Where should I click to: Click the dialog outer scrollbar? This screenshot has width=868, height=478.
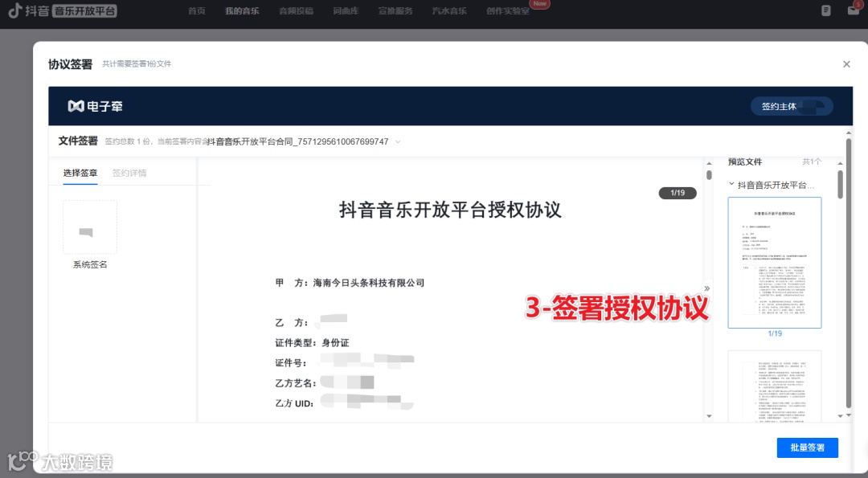coord(848,273)
